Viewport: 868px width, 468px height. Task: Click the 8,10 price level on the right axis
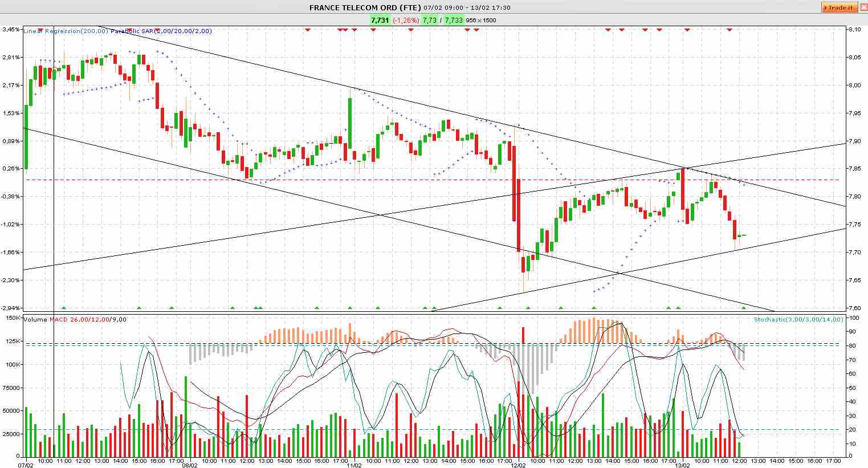[x=854, y=29]
